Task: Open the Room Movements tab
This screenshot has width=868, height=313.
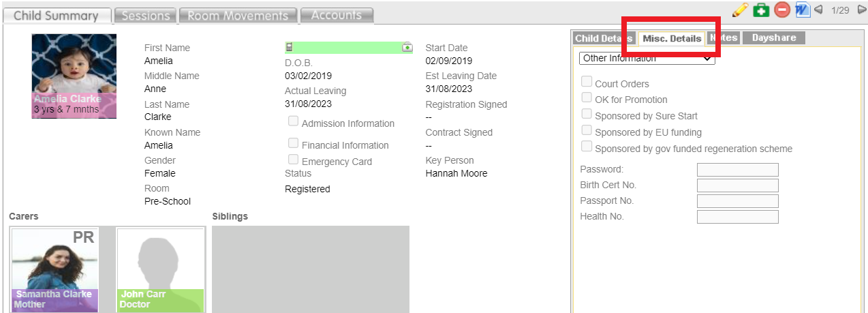Action: tap(238, 15)
